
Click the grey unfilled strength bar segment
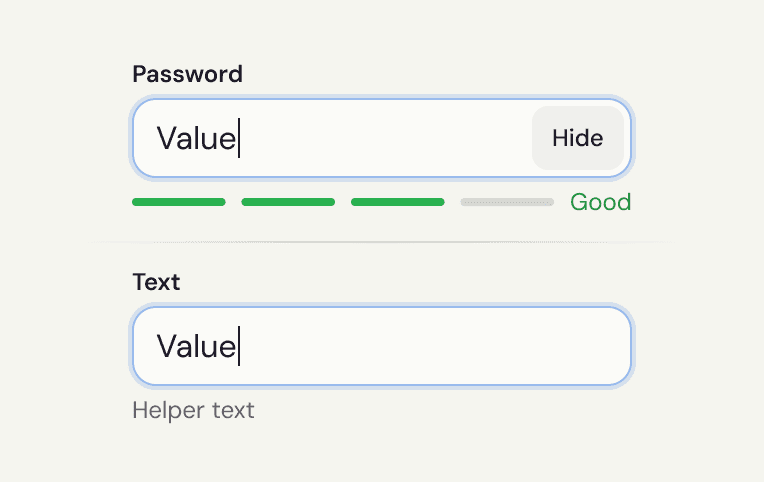tap(507, 202)
